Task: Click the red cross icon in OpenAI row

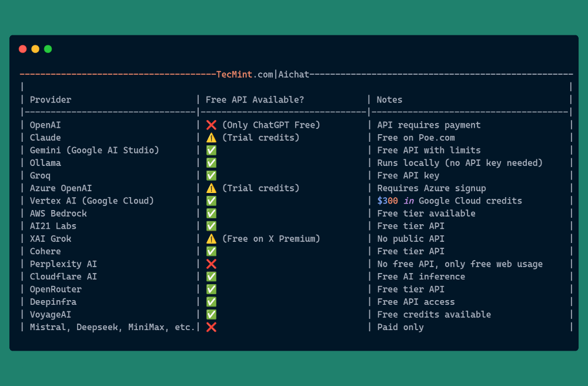Action: 211,125
